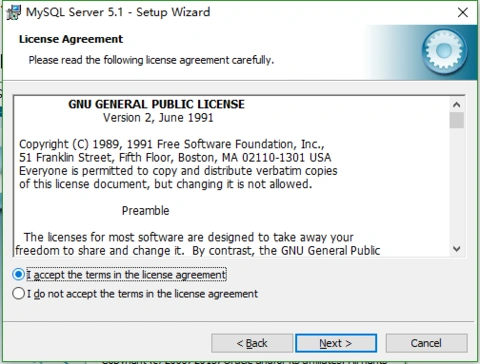Click the Free Software Foundation copyright line
Image resolution: width=480 pixels, height=364 pixels.
click(x=171, y=144)
